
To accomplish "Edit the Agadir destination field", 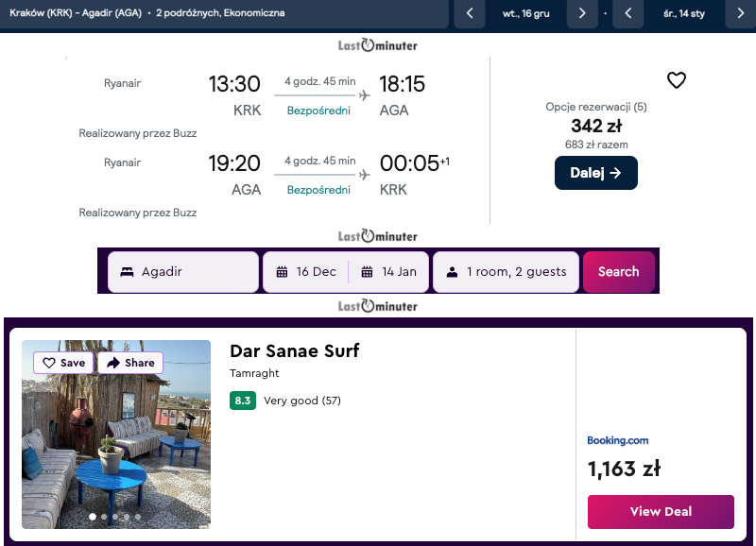I will point(183,272).
